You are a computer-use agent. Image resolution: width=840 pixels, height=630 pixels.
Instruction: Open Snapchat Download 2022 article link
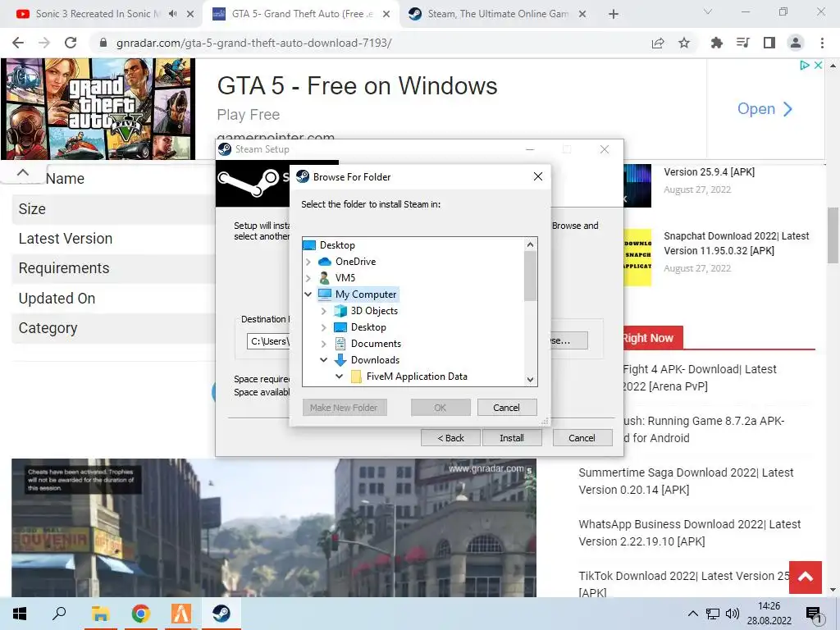pos(737,243)
